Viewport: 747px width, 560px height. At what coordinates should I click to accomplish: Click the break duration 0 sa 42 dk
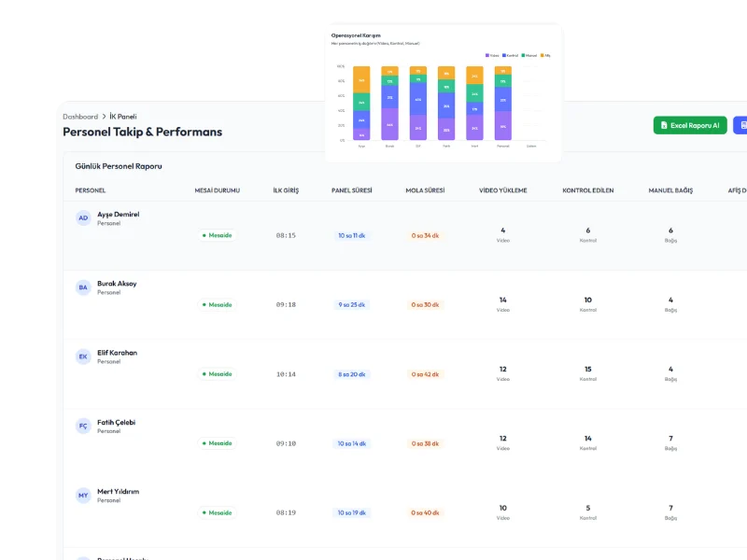425,374
